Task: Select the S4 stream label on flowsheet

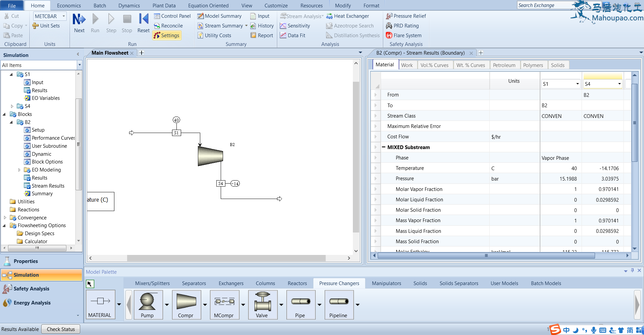Action: [220, 184]
